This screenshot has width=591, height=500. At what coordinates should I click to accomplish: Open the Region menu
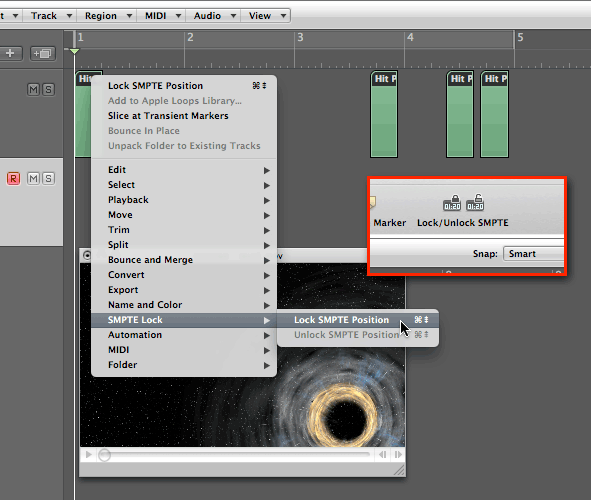[107, 16]
